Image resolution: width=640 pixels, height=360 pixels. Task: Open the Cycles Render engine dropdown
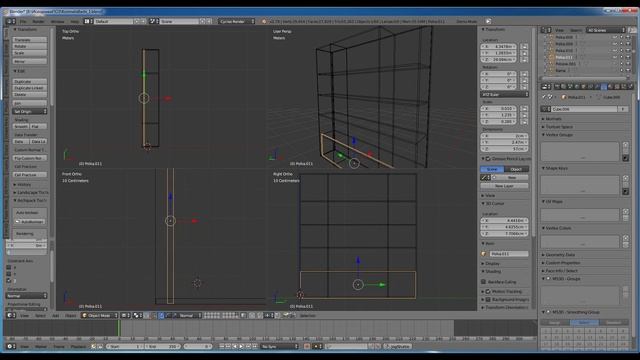pyautogui.click(x=237, y=21)
